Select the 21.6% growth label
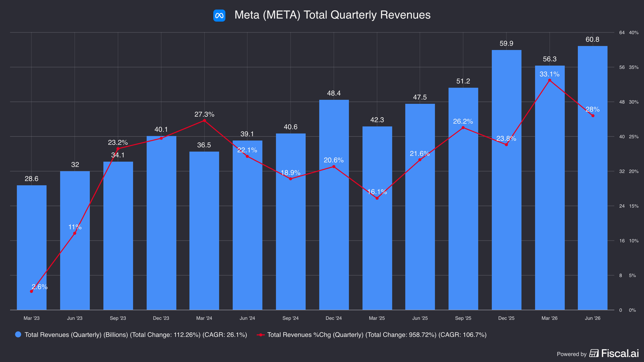644x362 pixels. point(420,154)
